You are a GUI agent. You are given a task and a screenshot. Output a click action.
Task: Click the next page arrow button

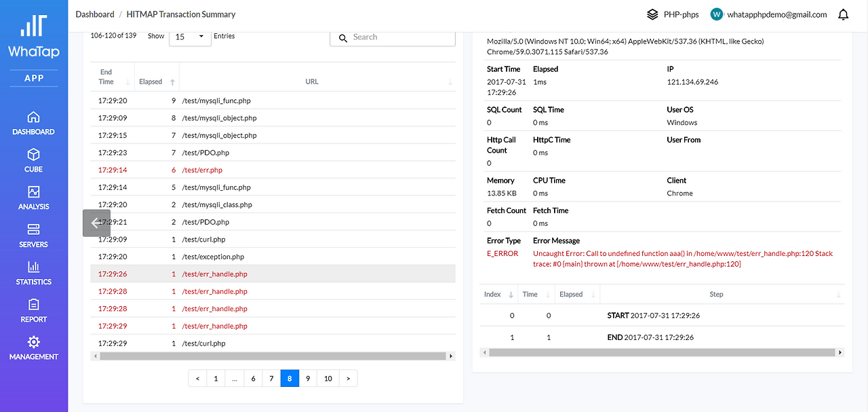click(348, 378)
